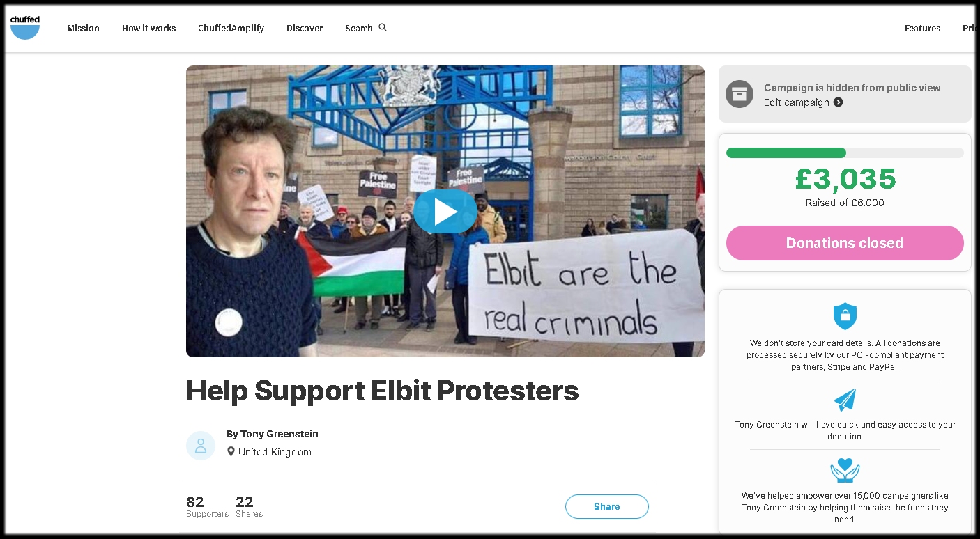980x539 pixels.
Task: Click the heart in hands icon
Action: 845,470
